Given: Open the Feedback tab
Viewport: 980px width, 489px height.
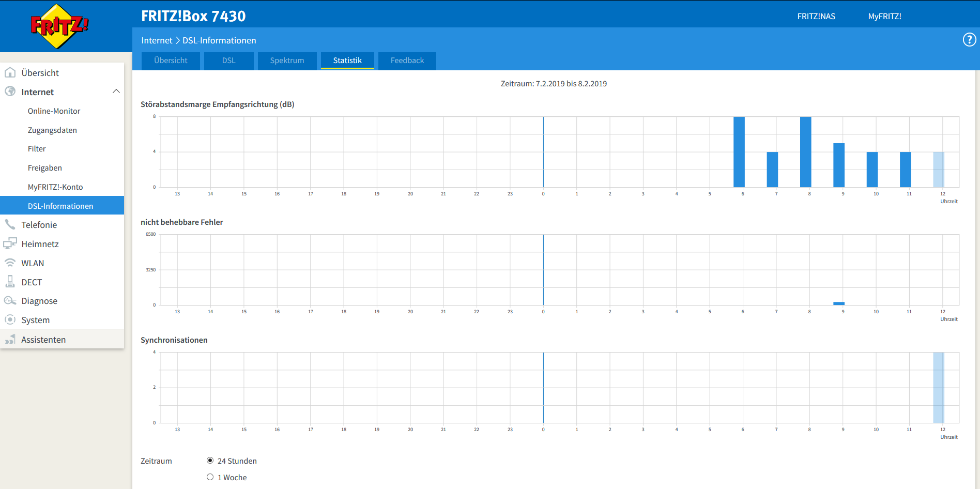Looking at the screenshot, I should pyautogui.click(x=407, y=60).
